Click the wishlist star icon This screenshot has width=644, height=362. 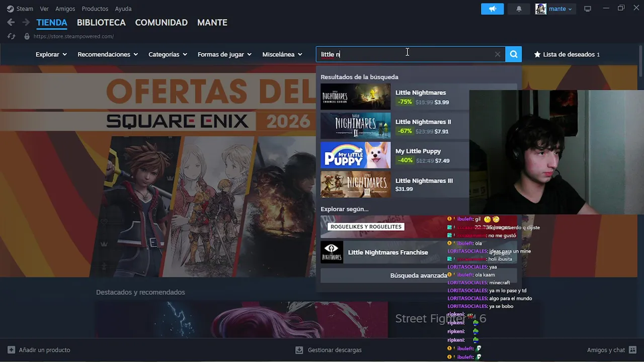(x=537, y=54)
